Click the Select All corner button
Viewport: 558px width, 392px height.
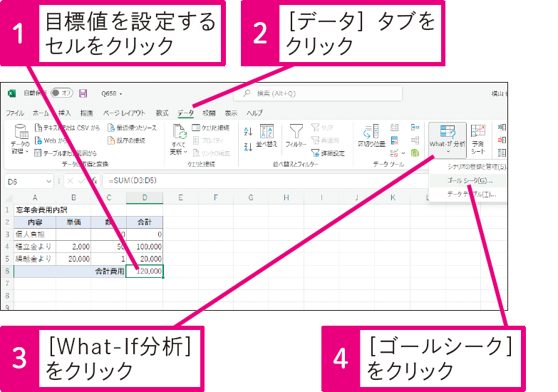click(7, 198)
